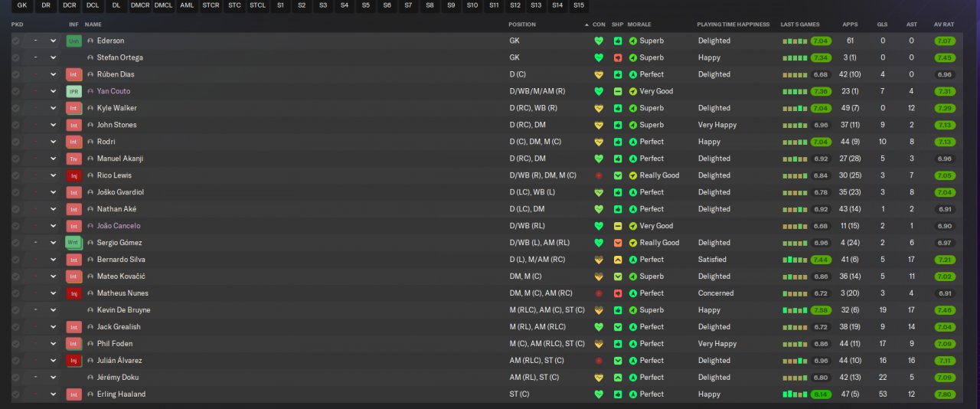Click the condition heart for Erling Haaland

pyautogui.click(x=599, y=394)
